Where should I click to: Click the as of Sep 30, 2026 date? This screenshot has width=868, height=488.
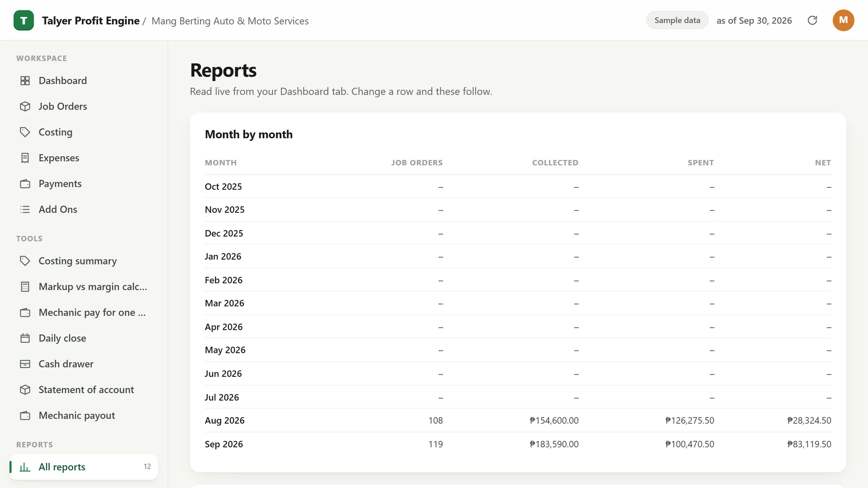(x=754, y=20)
